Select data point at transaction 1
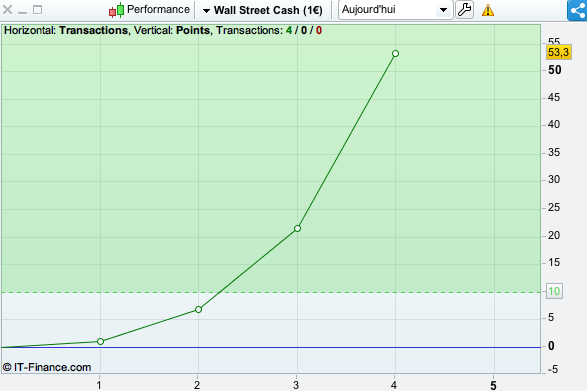587x391 pixels. pos(100,341)
